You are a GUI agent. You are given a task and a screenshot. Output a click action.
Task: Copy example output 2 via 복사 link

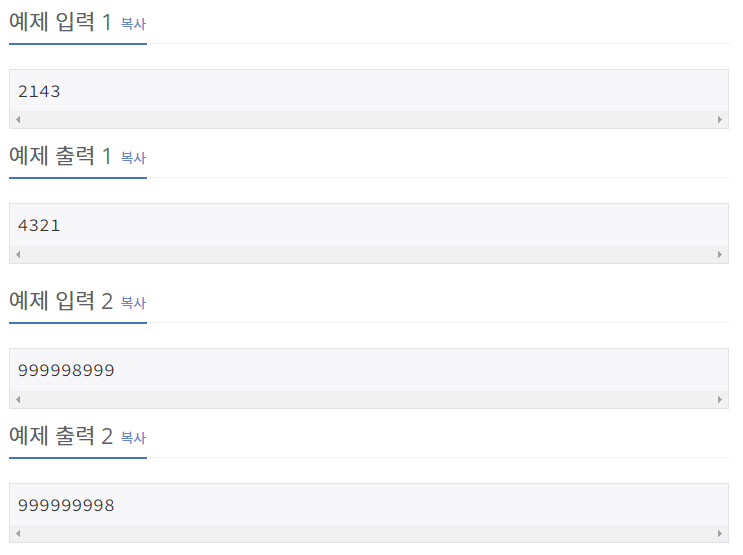point(133,437)
